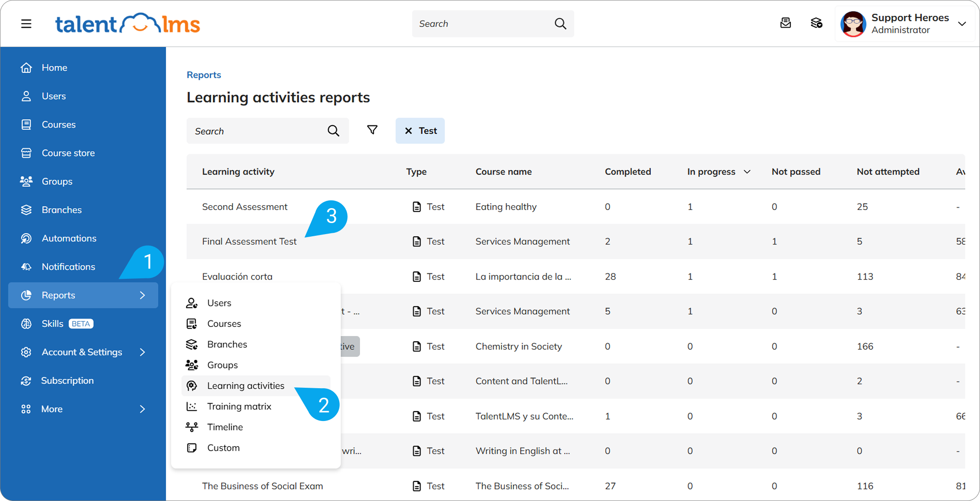Click the Custom report icon
Screen dimensions: 980x501
192,448
